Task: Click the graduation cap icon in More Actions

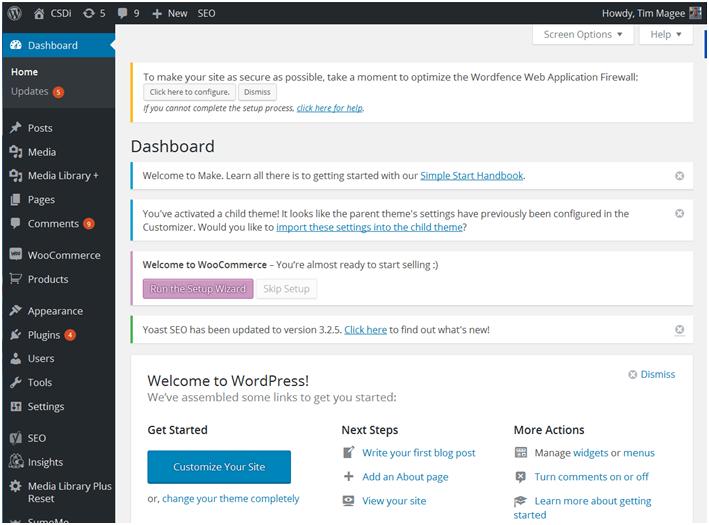Action: (520, 501)
